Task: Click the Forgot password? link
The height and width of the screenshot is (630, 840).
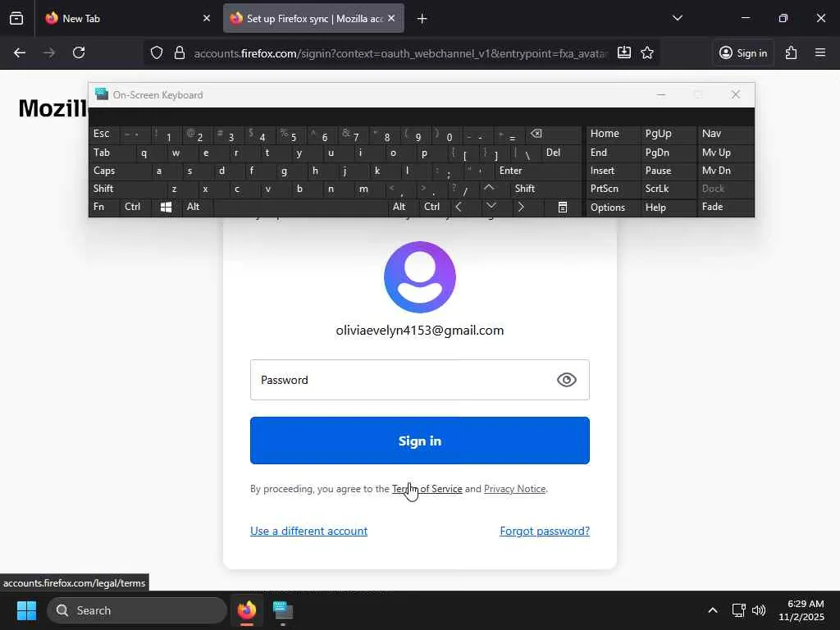Action: click(545, 531)
